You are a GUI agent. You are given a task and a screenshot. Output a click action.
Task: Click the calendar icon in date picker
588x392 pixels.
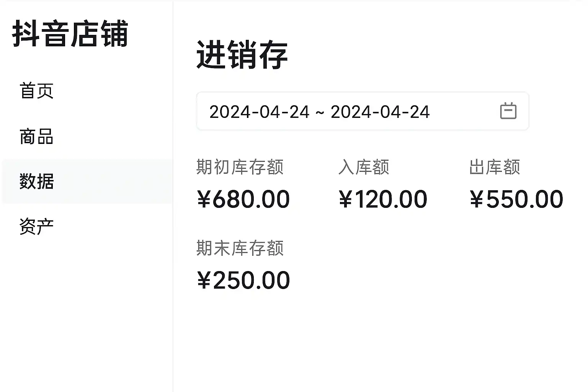(x=508, y=111)
